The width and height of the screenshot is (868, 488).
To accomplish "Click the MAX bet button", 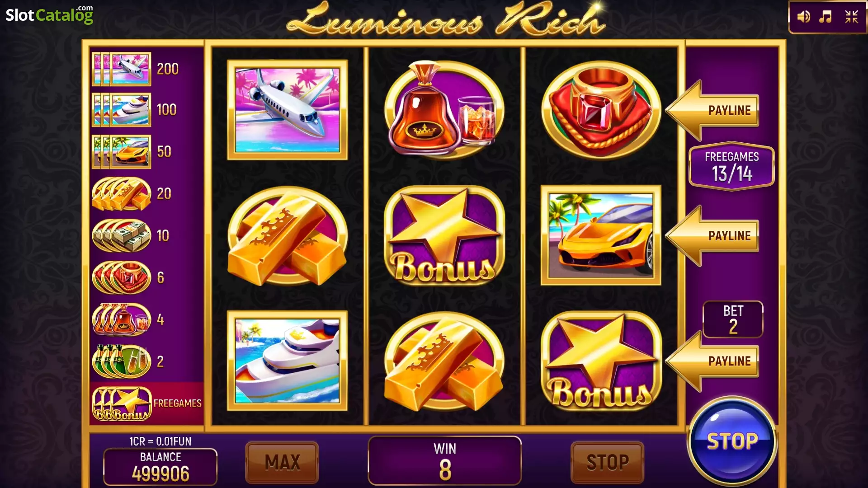I will click(x=282, y=462).
